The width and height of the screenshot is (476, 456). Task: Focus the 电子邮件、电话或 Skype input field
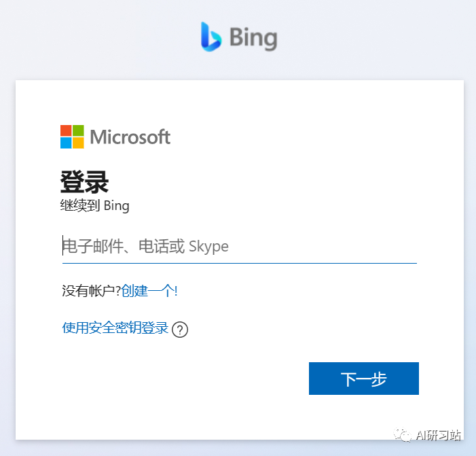coord(240,246)
